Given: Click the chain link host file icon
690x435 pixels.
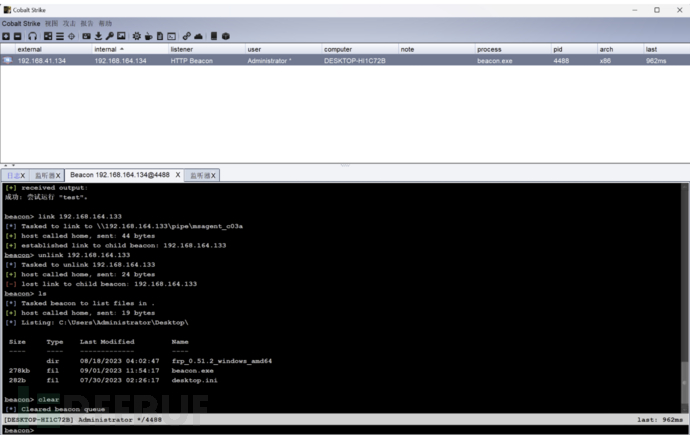Looking at the screenshot, I should [186, 36].
